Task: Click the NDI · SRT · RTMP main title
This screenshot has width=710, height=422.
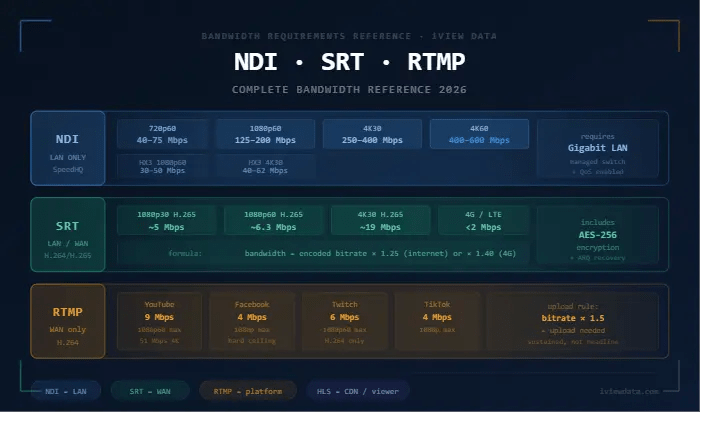Action: point(349,62)
